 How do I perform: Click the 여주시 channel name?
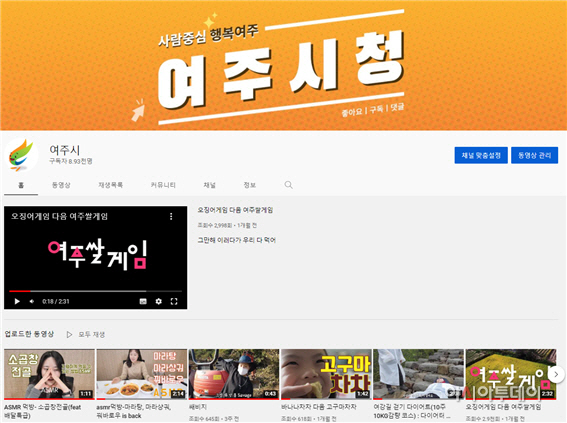(64, 150)
